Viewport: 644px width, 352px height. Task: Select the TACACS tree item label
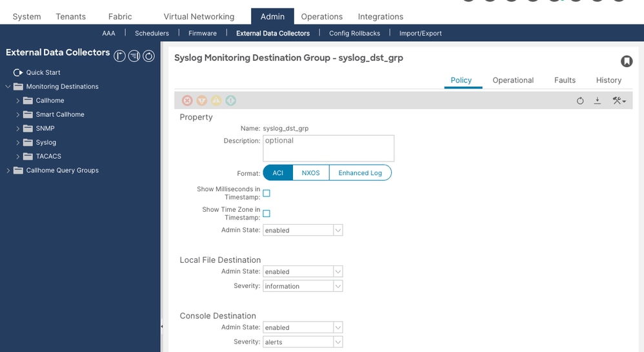(x=48, y=156)
